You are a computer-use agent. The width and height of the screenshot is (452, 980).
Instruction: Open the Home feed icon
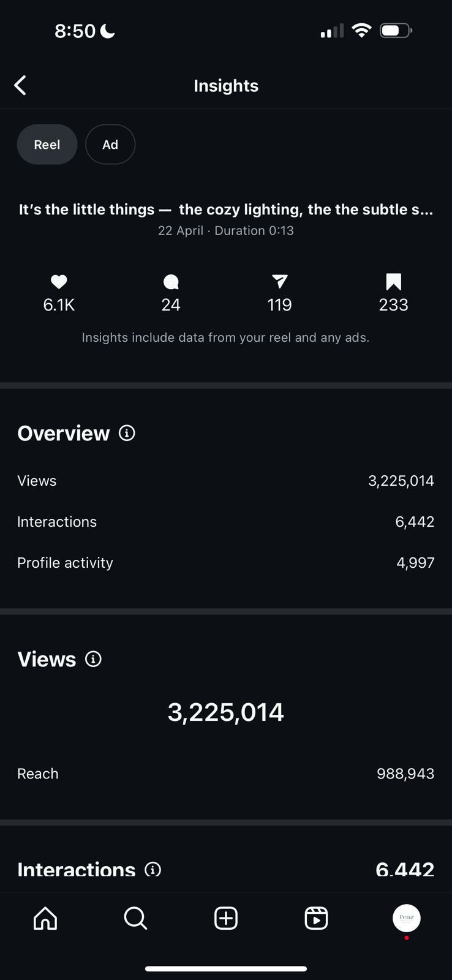[x=45, y=918]
